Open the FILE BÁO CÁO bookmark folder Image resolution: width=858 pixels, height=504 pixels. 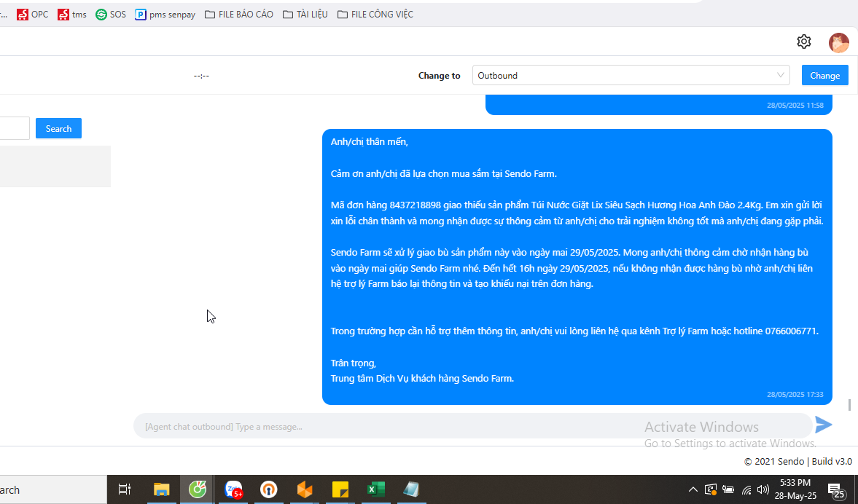(239, 15)
